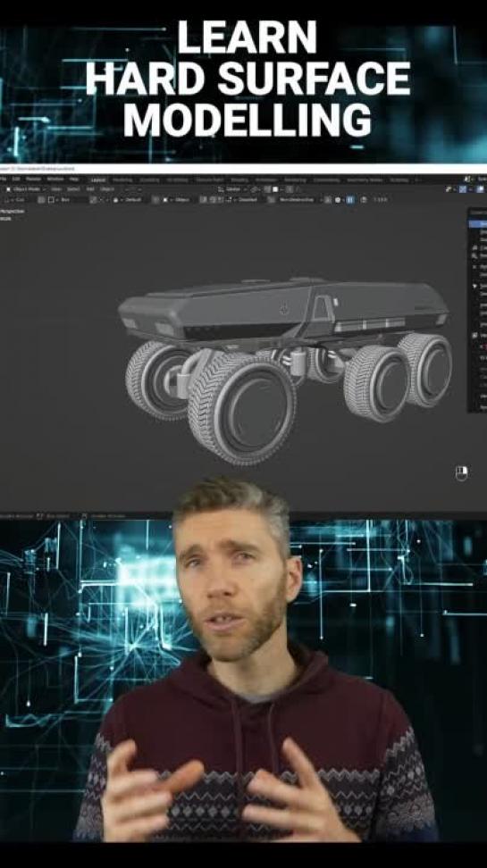Open the viewport Add menu
The image size is (487, 868).
pos(89,189)
